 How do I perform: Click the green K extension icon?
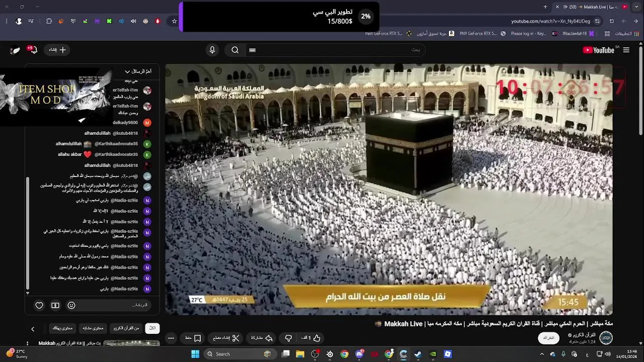coord(109,21)
